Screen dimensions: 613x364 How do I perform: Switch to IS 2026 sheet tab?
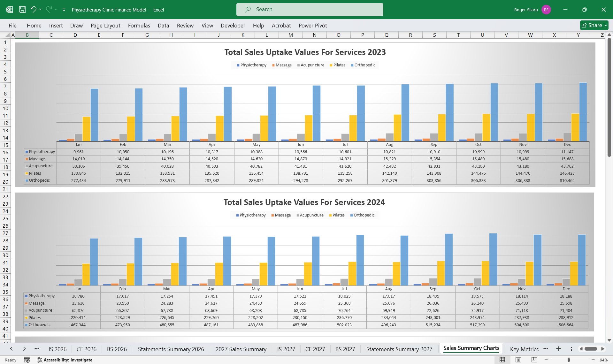pos(57,349)
